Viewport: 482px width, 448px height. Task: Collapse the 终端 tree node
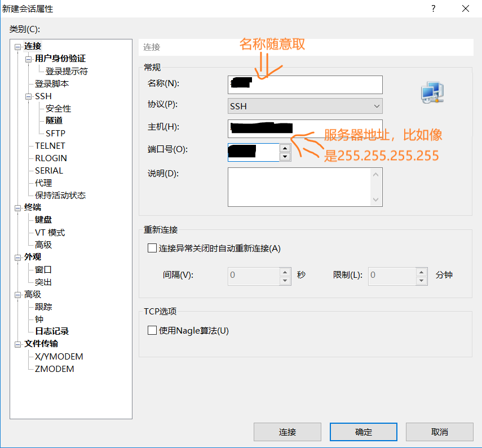click(x=18, y=208)
